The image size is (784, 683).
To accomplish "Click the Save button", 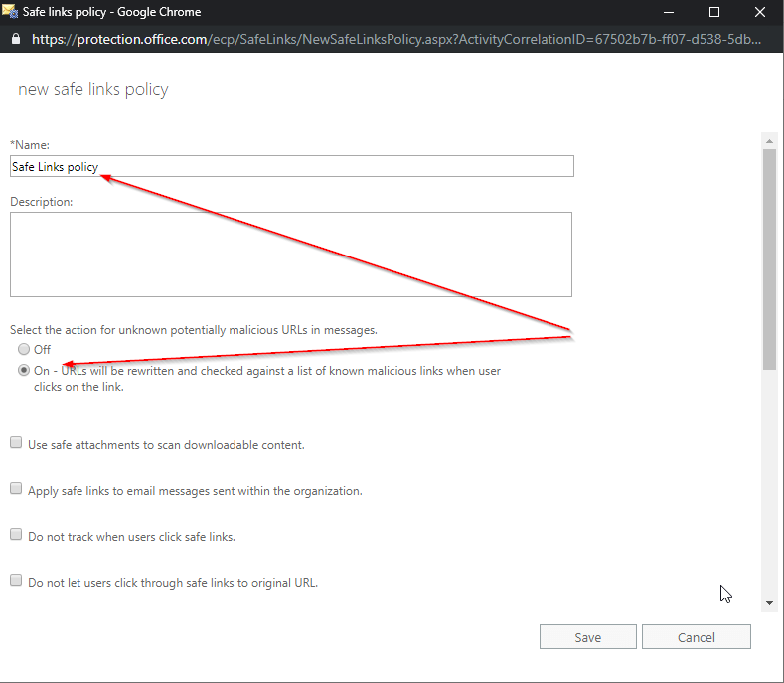I will point(587,637).
